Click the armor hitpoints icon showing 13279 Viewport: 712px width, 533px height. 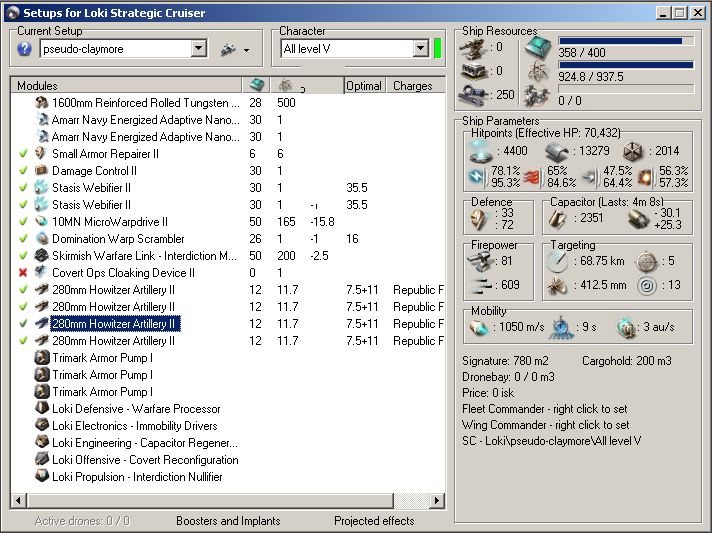(557, 152)
